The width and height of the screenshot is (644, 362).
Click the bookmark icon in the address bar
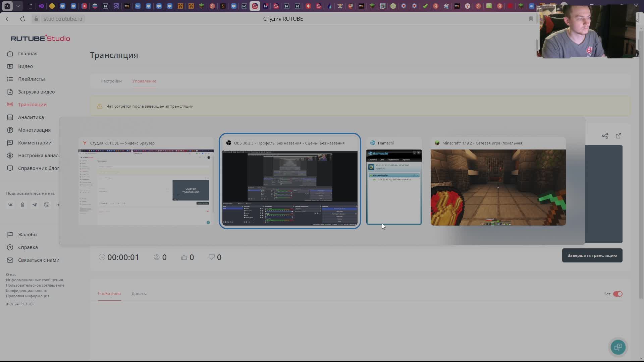[x=531, y=19]
